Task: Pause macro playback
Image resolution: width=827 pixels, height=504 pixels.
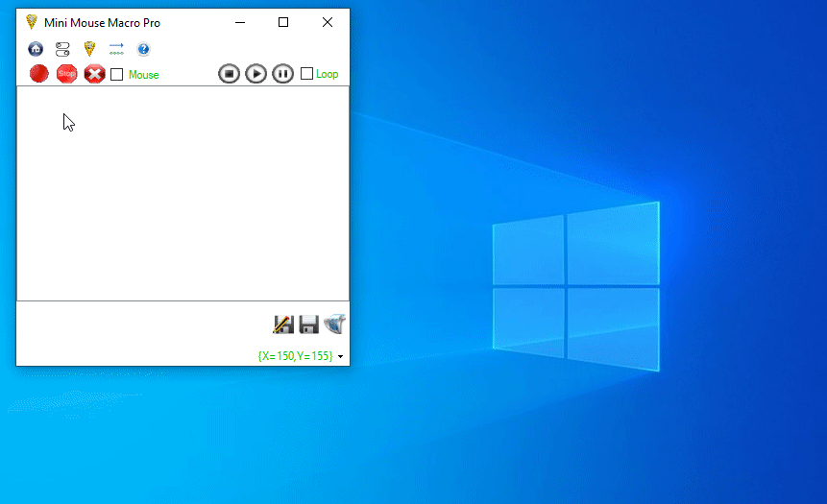Action: (x=282, y=74)
